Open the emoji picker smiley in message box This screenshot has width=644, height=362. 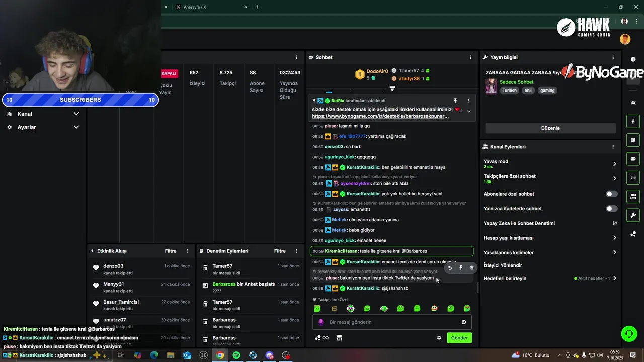click(x=464, y=322)
